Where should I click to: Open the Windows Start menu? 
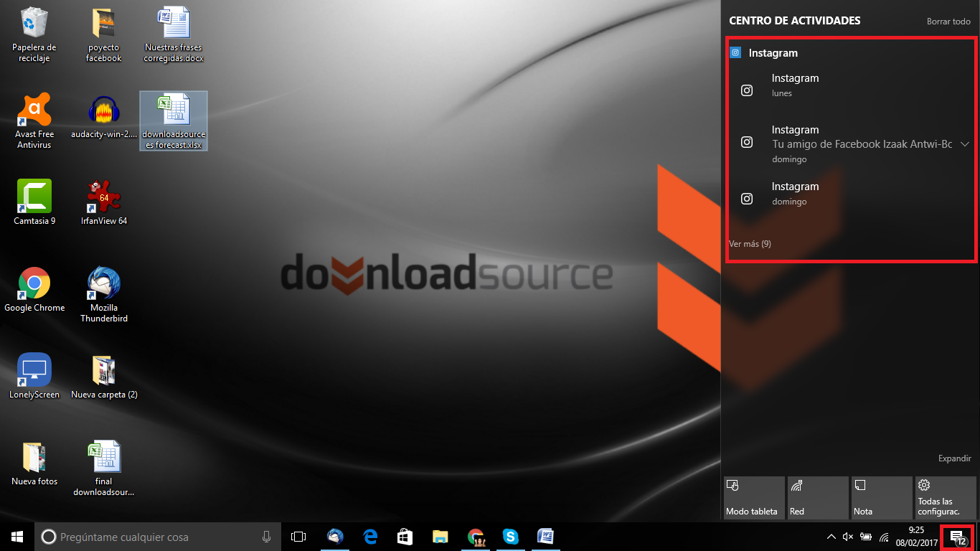click(17, 537)
